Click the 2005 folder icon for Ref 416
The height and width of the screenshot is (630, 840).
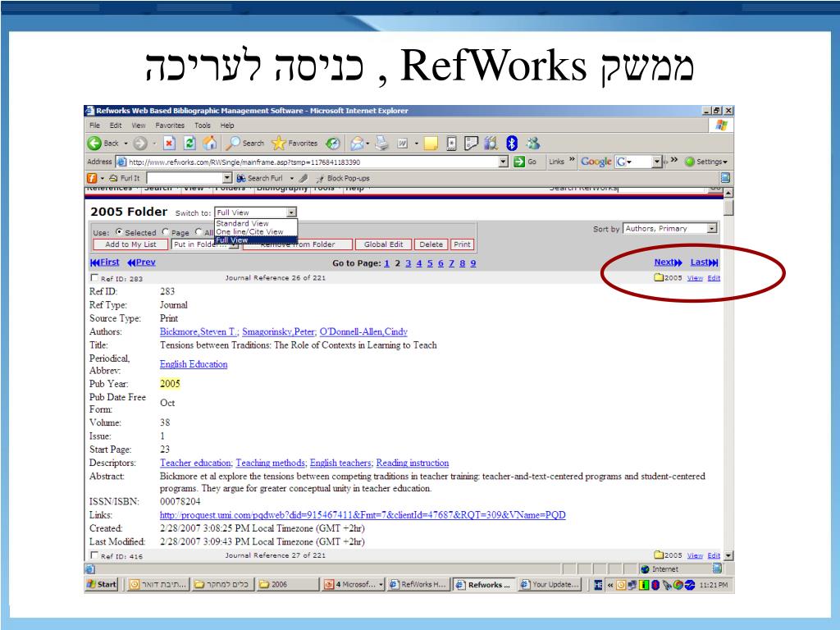point(659,555)
